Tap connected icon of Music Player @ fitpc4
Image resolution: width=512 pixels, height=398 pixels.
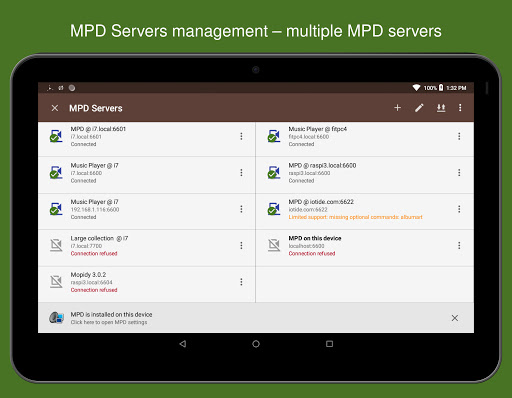(274, 136)
